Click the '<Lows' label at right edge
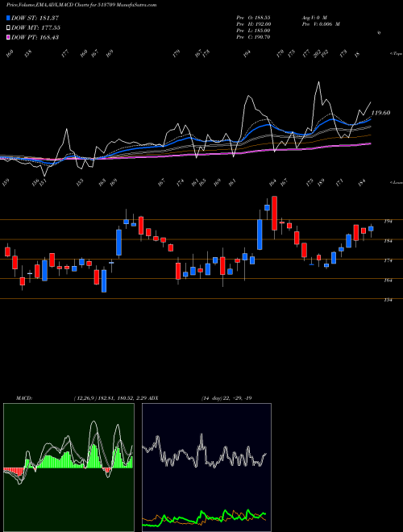The height and width of the screenshot is (532, 403). [396, 182]
